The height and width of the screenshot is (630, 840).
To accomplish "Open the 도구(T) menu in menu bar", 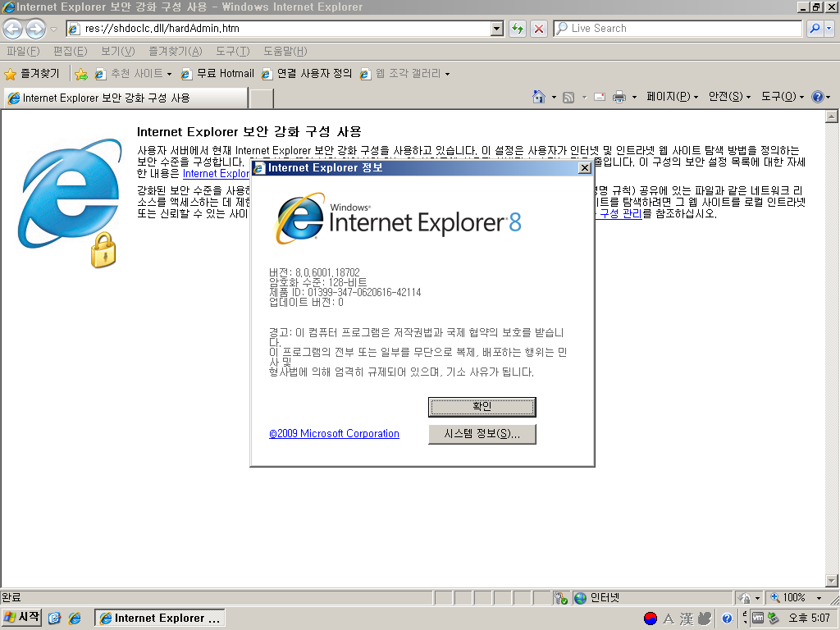I will tap(232, 52).
